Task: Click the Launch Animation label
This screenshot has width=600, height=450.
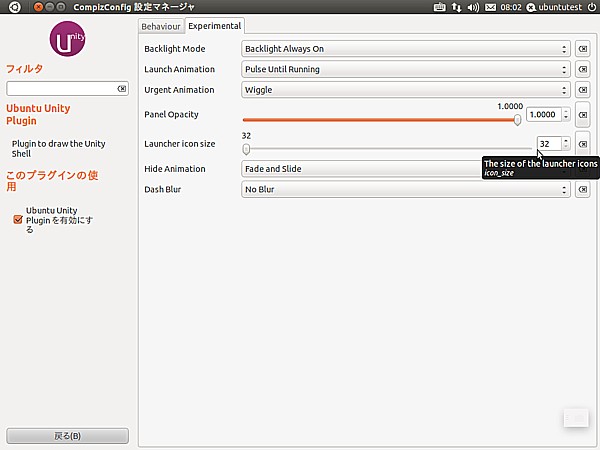Action: [179, 69]
